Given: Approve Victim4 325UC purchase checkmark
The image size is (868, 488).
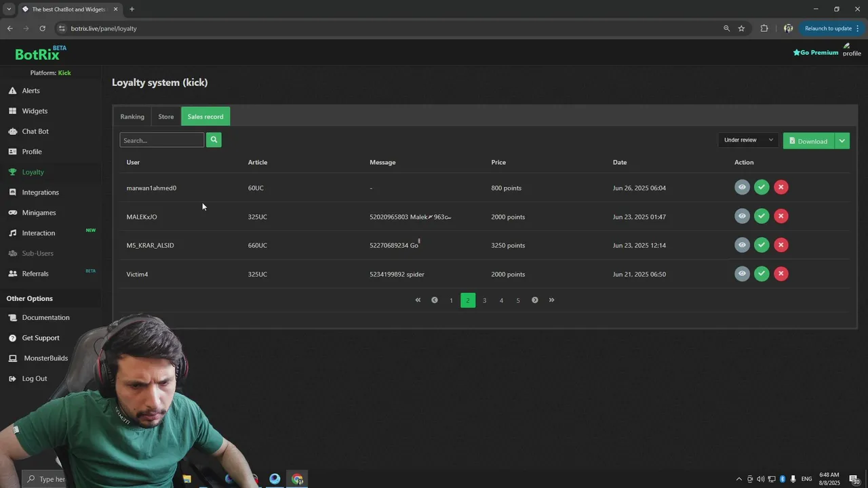Looking at the screenshot, I should (762, 274).
